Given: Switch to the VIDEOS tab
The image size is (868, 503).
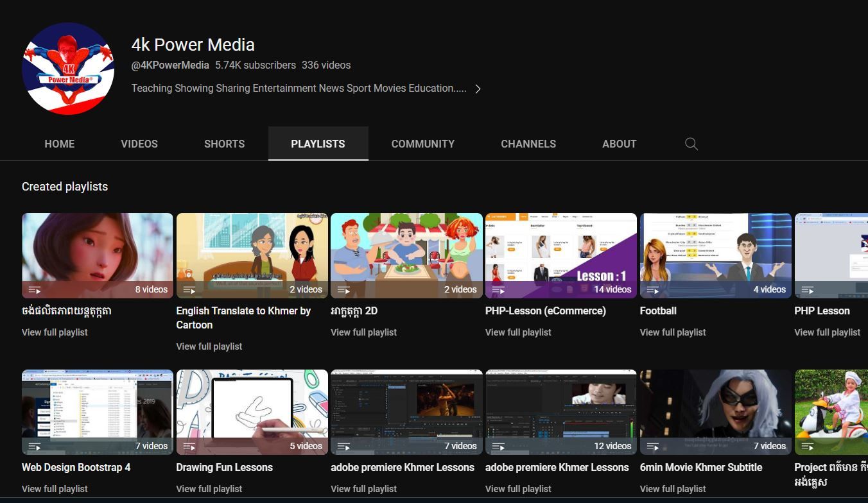Looking at the screenshot, I should (x=139, y=144).
